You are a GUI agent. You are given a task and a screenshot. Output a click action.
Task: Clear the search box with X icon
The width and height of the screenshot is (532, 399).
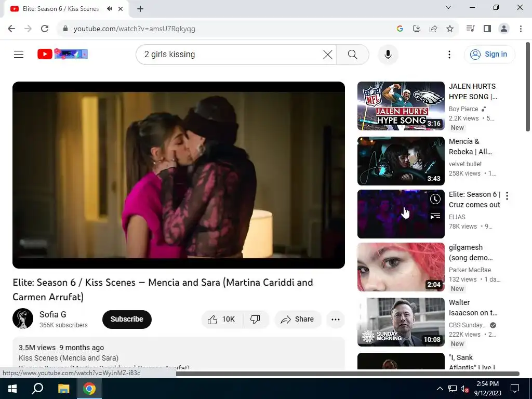[328, 54]
